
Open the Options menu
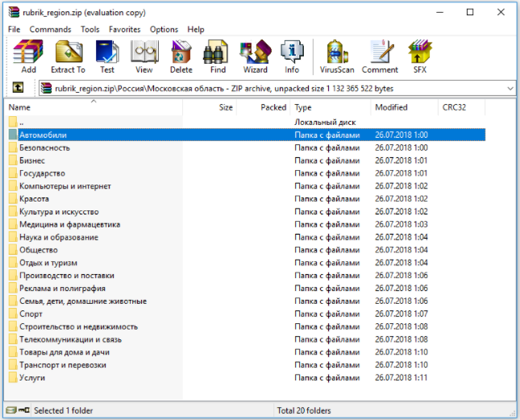tap(164, 29)
